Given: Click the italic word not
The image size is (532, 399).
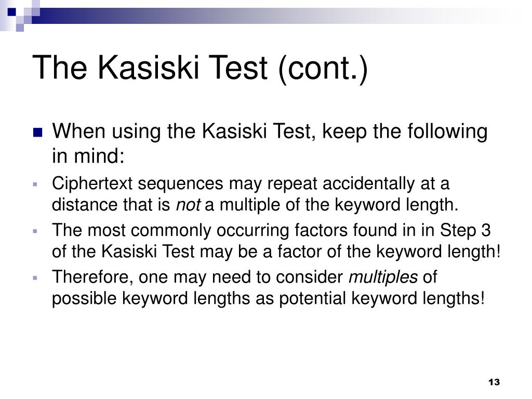Looking at the screenshot, I should click(188, 205).
